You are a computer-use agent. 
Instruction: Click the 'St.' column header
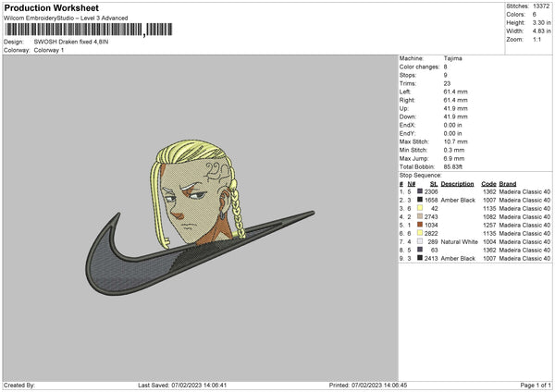click(434, 184)
